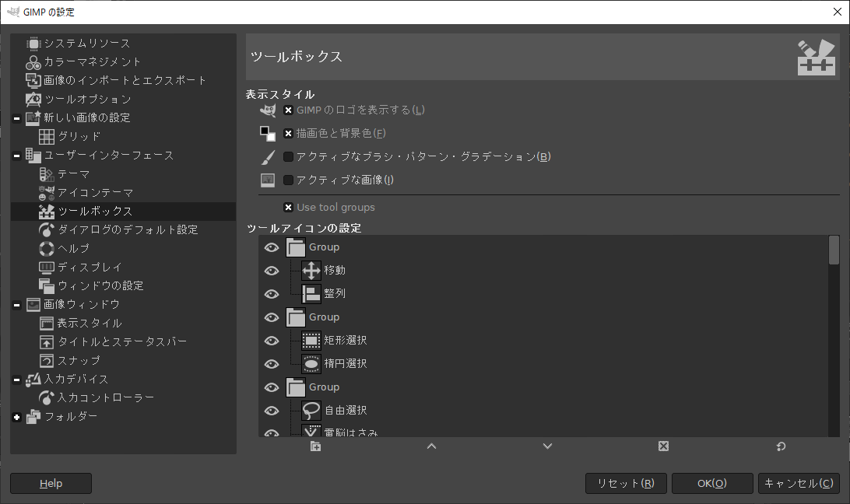
Task: Select the Alignment tool icon
Action: 311,293
